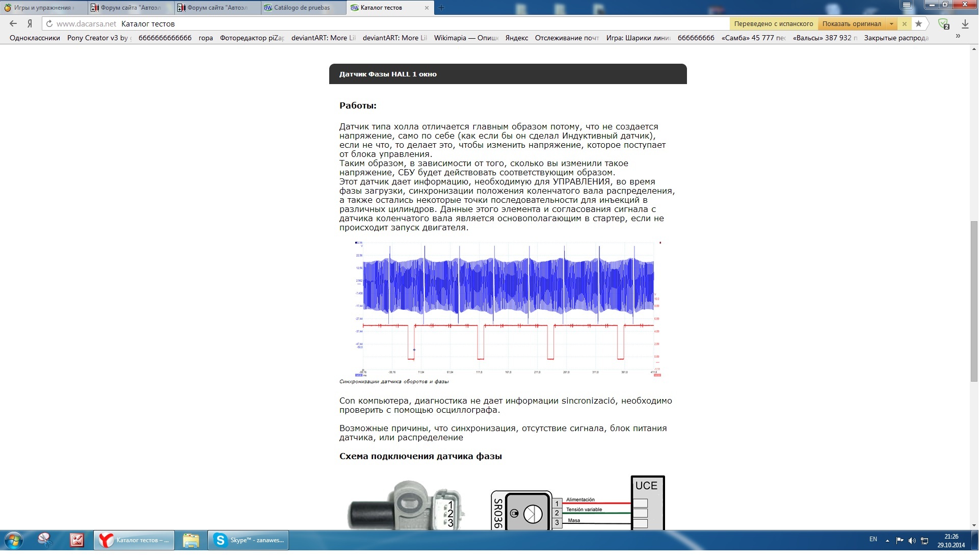The height and width of the screenshot is (558, 980).
Task: Click the Yandex browser taskbar button
Action: [134, 540]
